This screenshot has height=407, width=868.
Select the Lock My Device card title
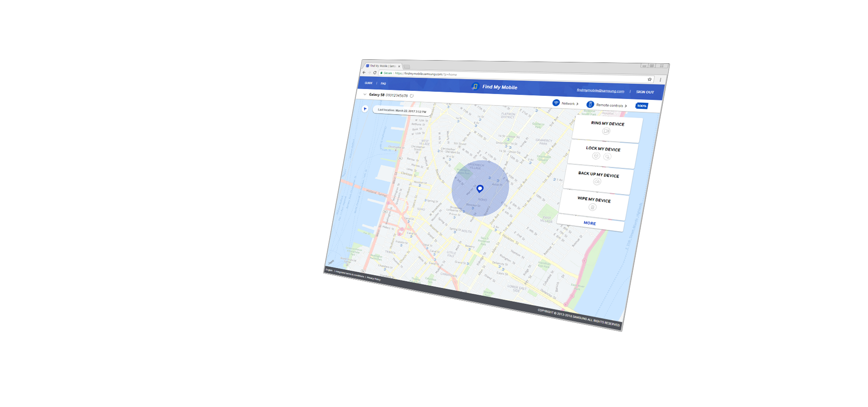[x=603, y=149]
